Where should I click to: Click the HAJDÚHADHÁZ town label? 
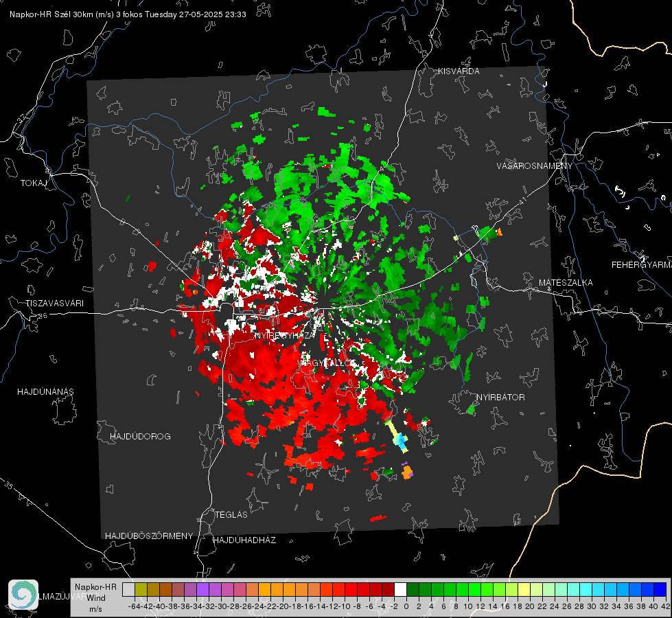(x=244, y=540)
